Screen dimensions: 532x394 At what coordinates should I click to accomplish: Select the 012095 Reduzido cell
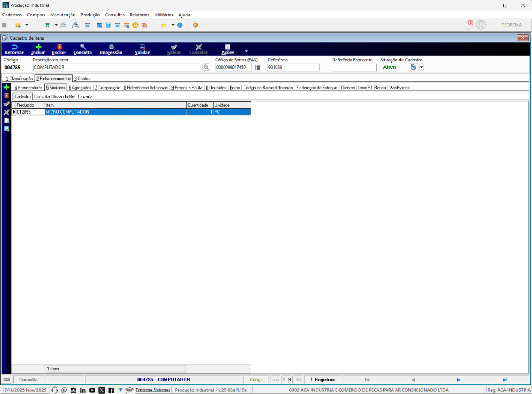[x=30, y=112]
